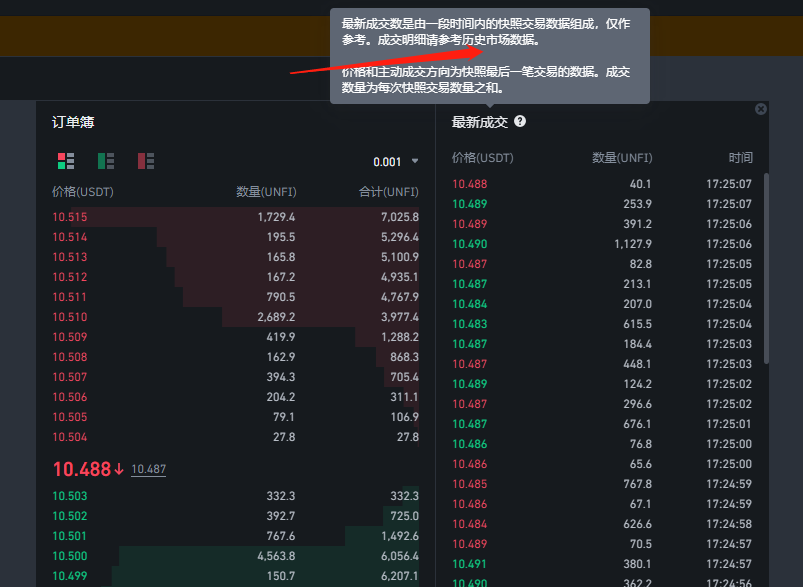Viewport: 803px width, 587px height.
Task: Pick the 10.504 lowest ask price
Action: point(70,437)
